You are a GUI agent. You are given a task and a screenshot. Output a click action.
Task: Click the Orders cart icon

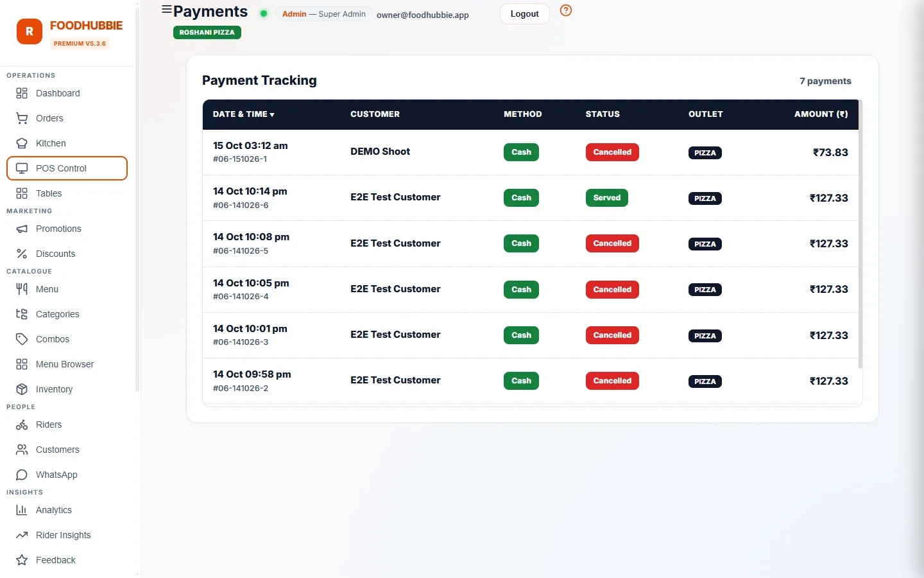[x=22, y=118]
